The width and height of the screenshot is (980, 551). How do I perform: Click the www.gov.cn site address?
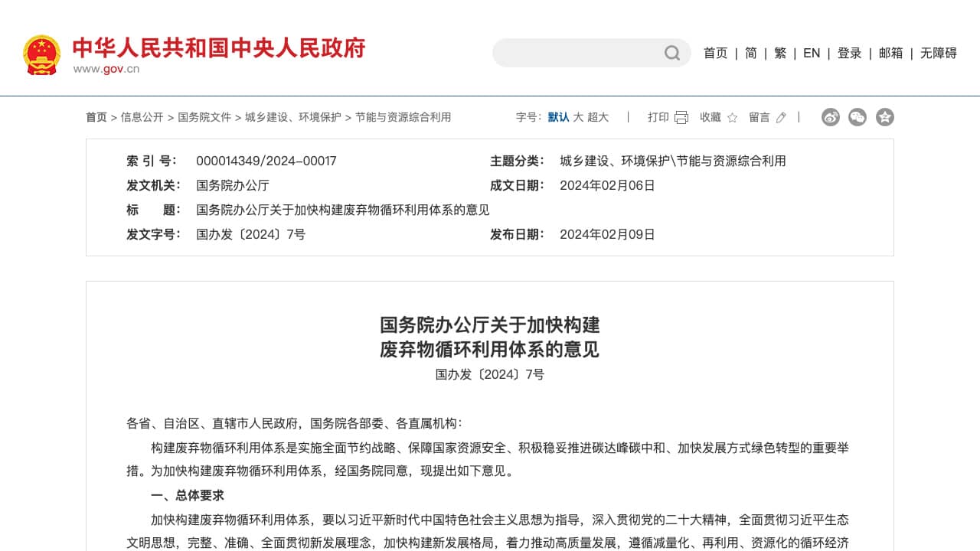click(x=106, y=69)
